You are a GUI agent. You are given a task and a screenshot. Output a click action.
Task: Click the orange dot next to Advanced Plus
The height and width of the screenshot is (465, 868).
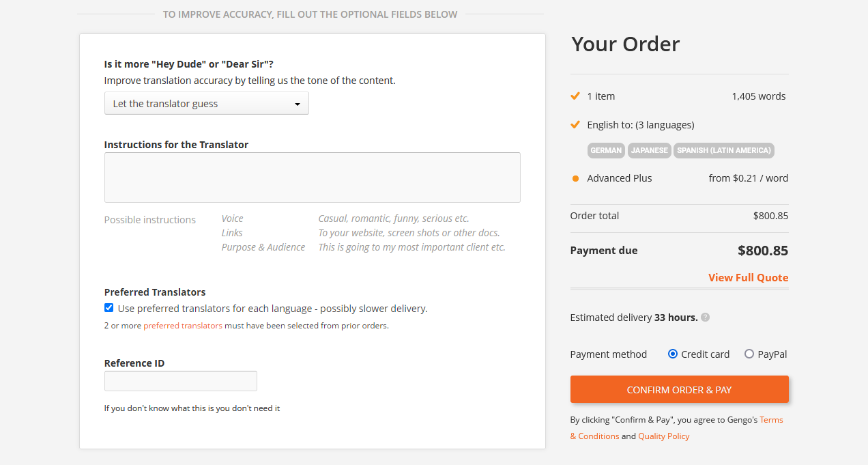pos(575,178)
